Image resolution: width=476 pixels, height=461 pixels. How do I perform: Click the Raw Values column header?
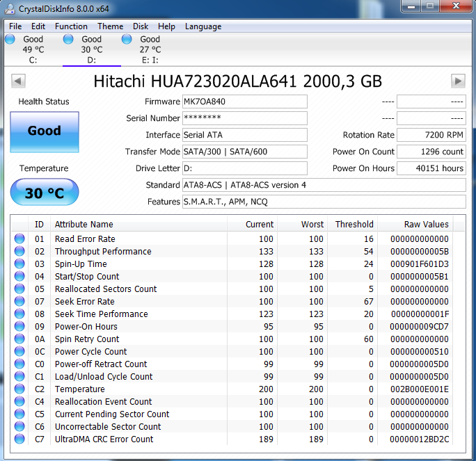(415, 225)
